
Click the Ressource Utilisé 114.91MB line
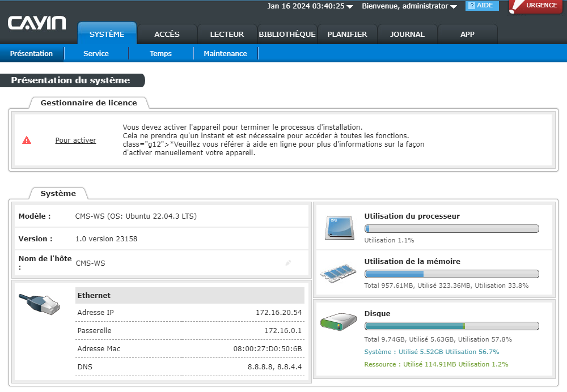[436, 364]
